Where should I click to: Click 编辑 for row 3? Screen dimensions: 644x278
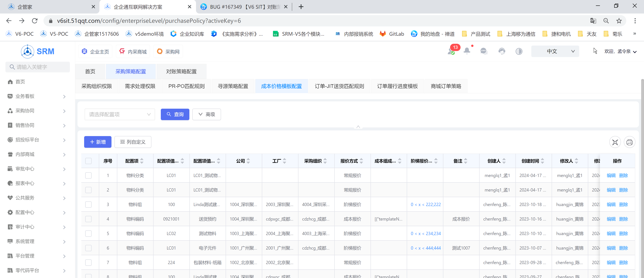pos(611,204)
